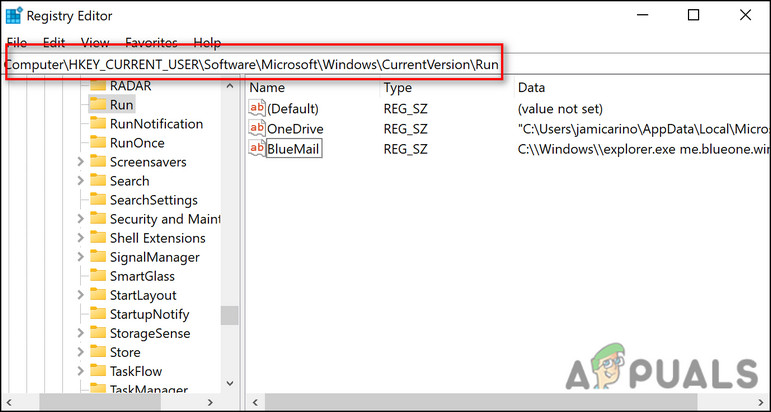Open the Edit menu
The width and height of the screenshot is (771, 412).
[54, 42]
